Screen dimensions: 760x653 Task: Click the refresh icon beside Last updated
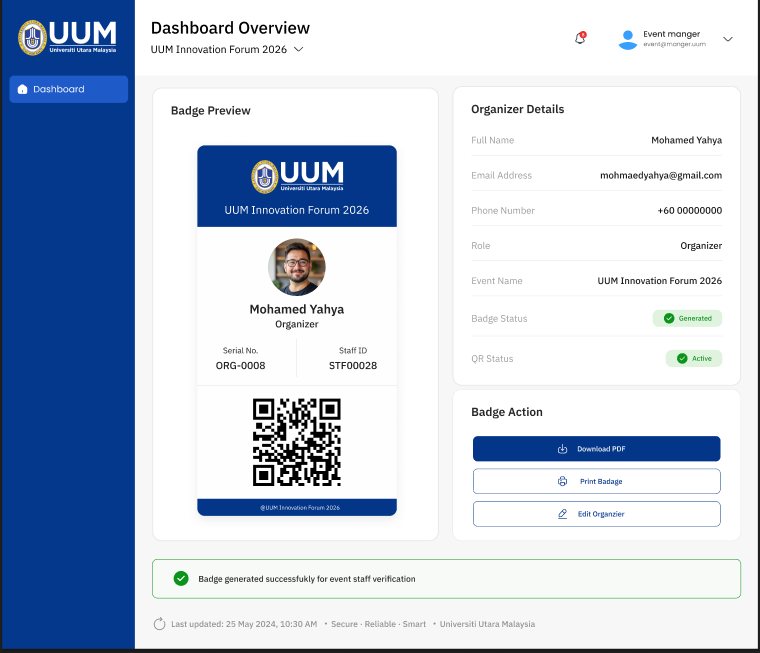[159, 624]
